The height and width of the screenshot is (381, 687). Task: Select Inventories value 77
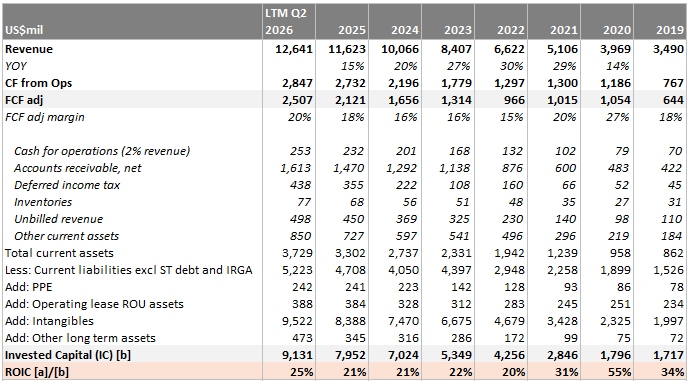pos(304,202)
